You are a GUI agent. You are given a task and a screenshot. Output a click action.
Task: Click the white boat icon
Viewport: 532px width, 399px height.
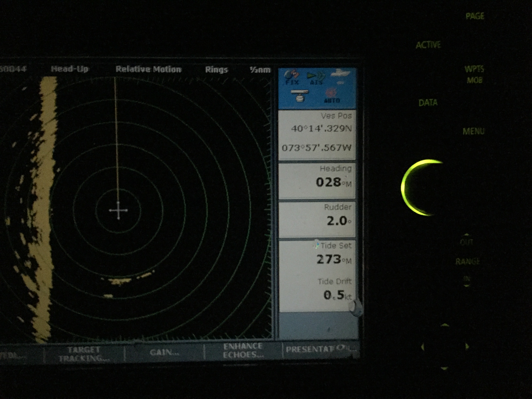340,74
